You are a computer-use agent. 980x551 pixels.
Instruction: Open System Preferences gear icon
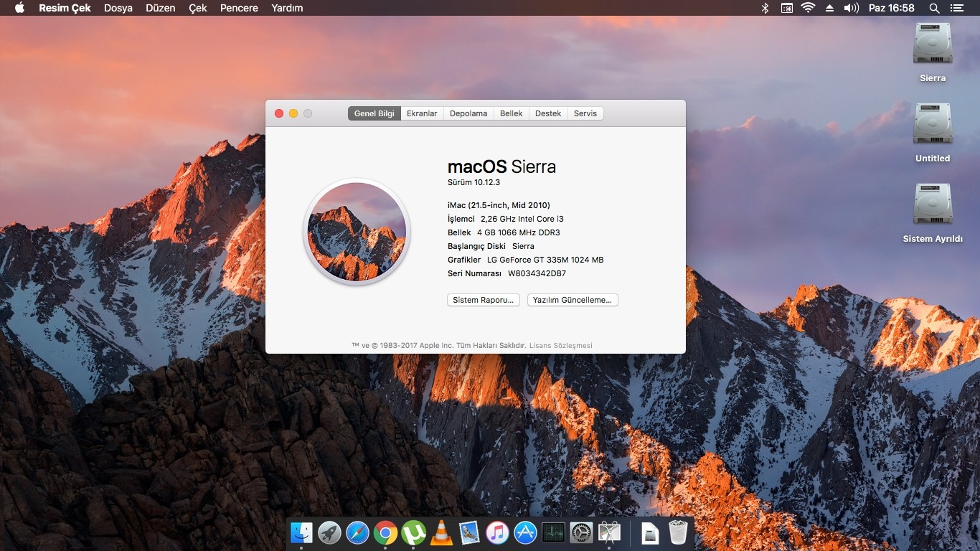coord(581,532)
